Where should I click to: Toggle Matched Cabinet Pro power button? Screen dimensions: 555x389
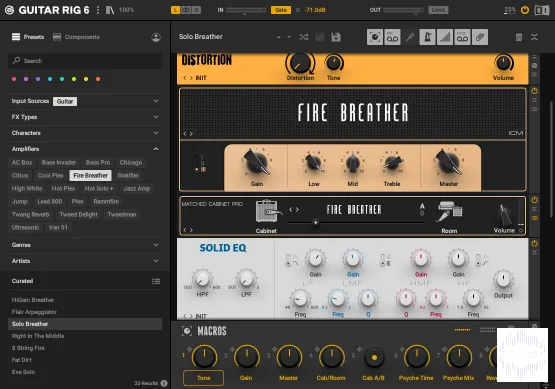point(534,200)
